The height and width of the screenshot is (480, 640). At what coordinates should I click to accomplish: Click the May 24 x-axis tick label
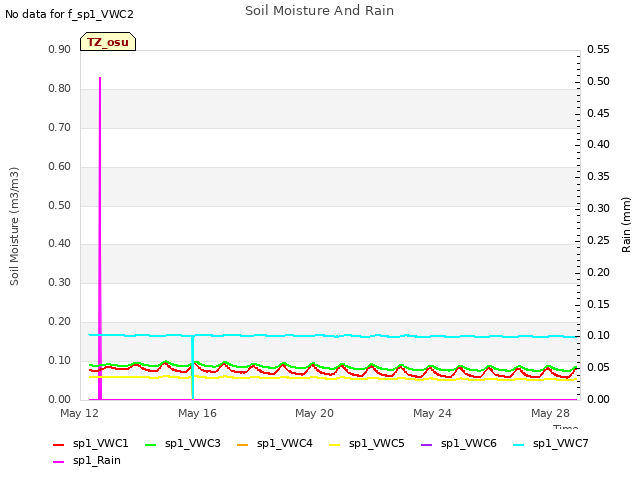(433, 413)
